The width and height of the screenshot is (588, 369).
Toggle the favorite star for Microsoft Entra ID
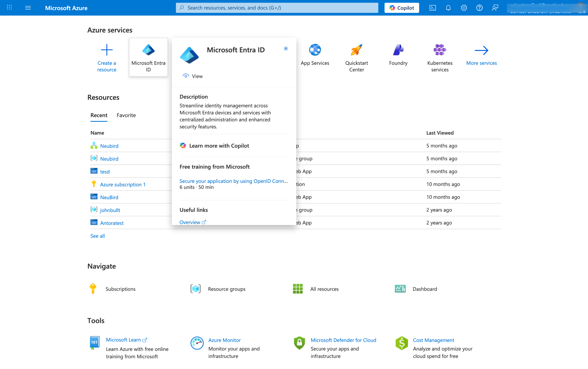(285, 48)
